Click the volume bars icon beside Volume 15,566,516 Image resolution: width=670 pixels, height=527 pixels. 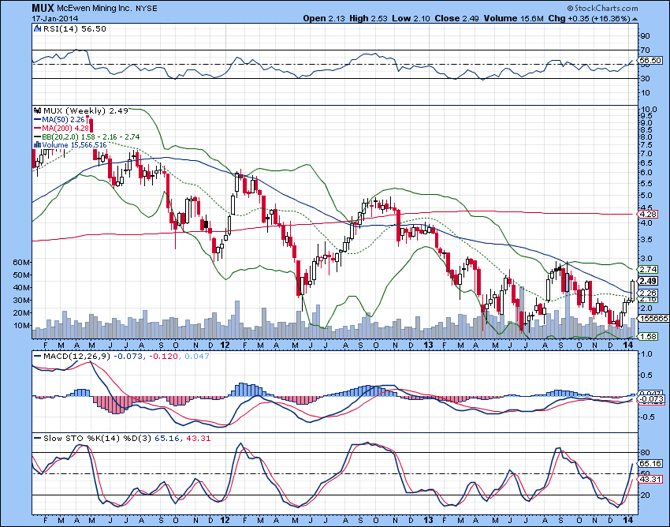37,145
